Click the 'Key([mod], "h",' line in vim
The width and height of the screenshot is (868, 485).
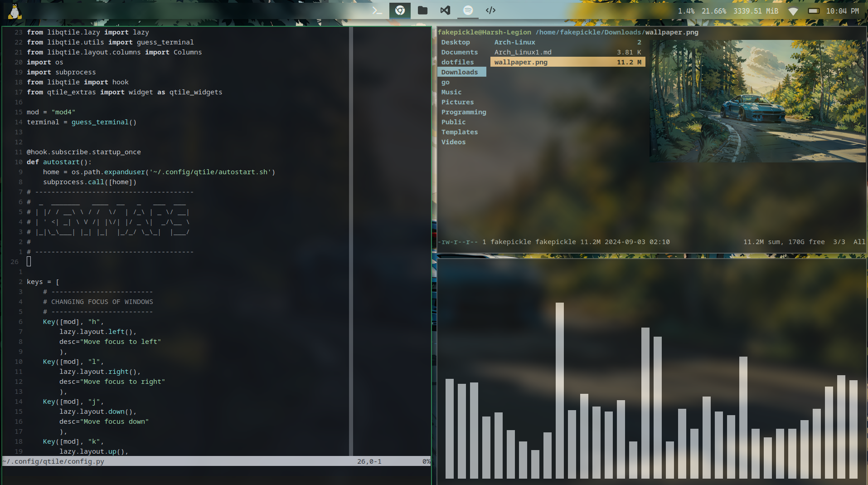[x=73, y=322]
